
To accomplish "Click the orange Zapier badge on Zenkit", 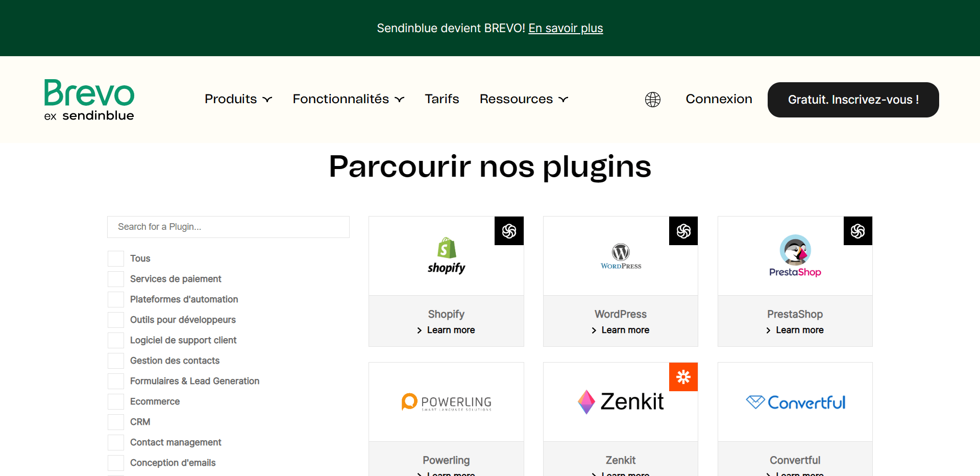I will click(x=683, y=377).
